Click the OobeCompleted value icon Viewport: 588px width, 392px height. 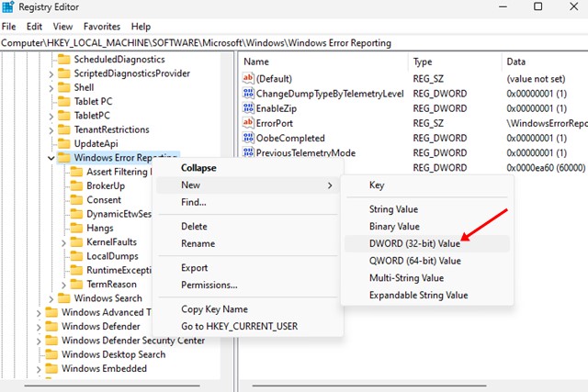tap(247, 138)
